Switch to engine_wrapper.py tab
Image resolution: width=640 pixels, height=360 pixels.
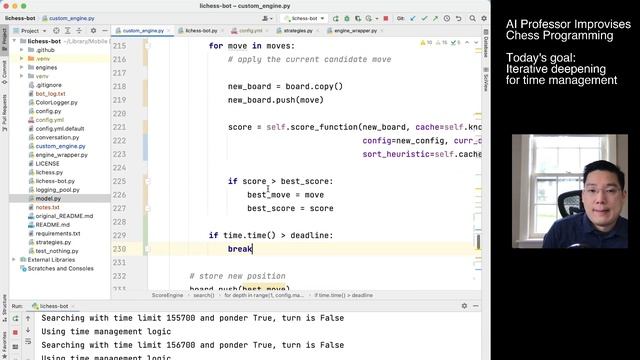coord(355,31)
